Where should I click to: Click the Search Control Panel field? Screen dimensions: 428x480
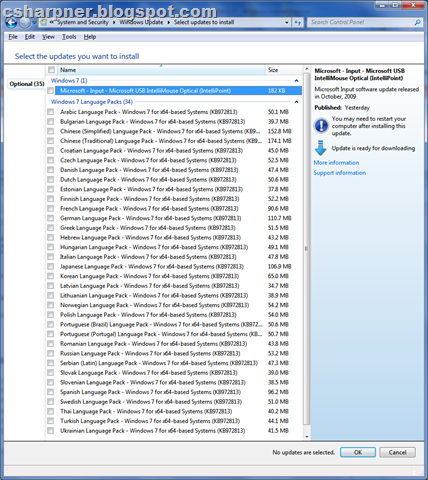click(x=360, y=22)
